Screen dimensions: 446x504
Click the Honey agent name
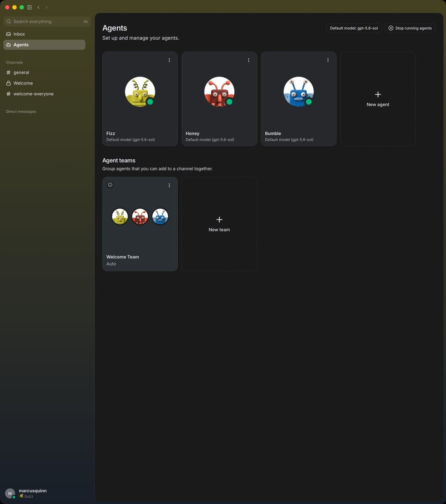tap(192, 133)
